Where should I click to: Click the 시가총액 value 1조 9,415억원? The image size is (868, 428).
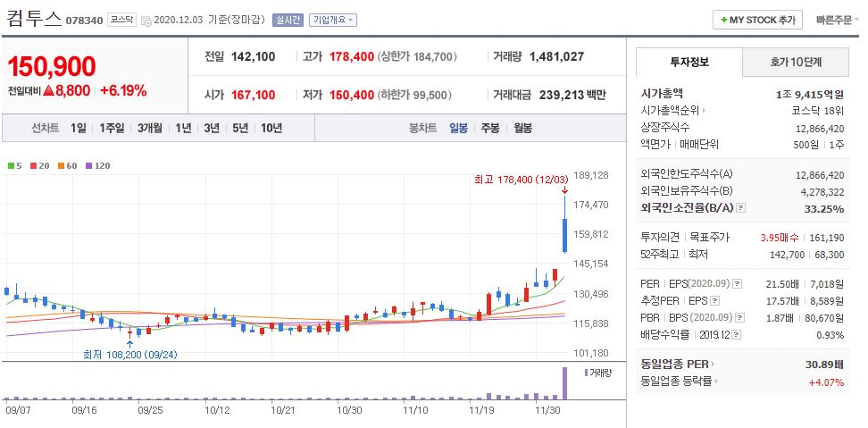[x=810, y=94]
